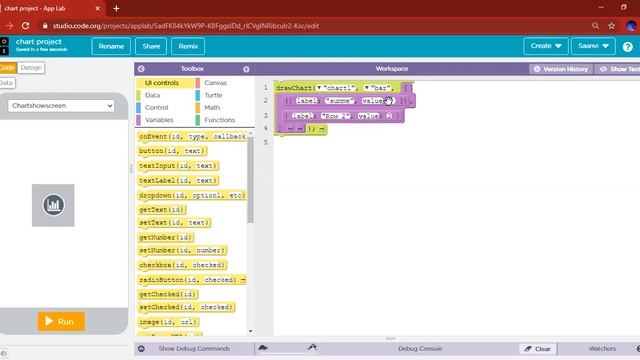This screenshot has height=360, width=640.
Task: Close the chart project browser tab
Action: [98, 8]
